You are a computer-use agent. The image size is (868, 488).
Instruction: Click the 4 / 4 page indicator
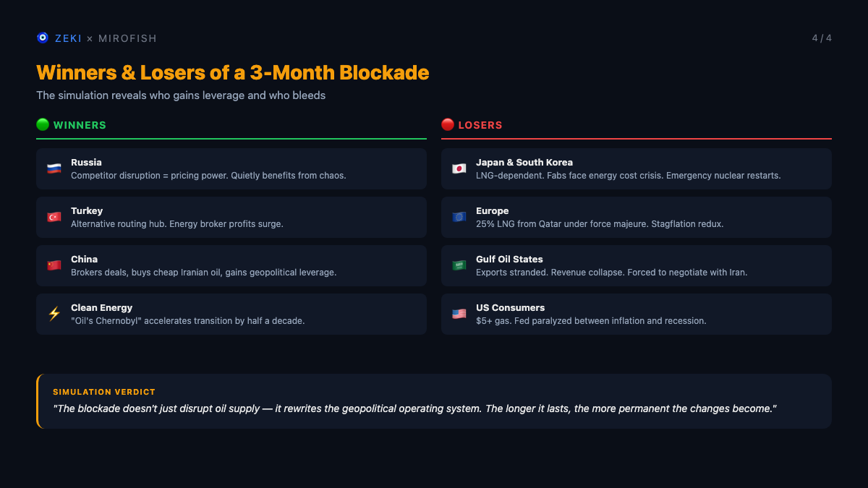click(x=822, y=38)
